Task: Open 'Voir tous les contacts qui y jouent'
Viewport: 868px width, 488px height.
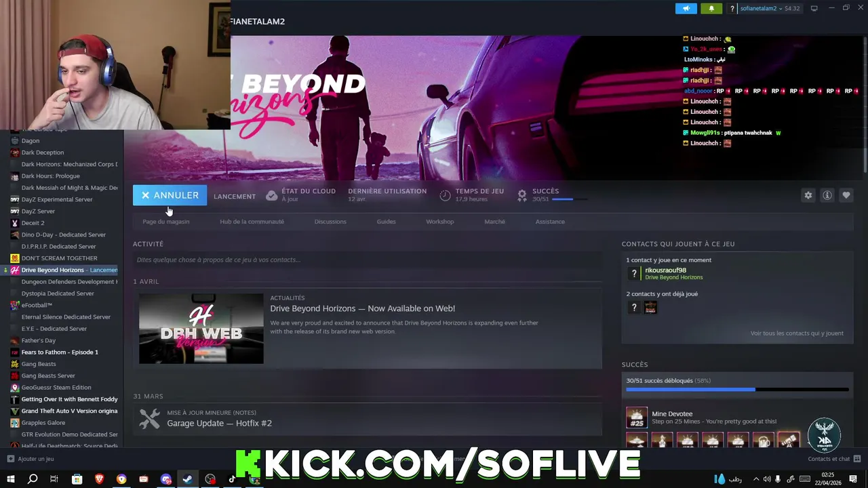Action: (797, 333)
